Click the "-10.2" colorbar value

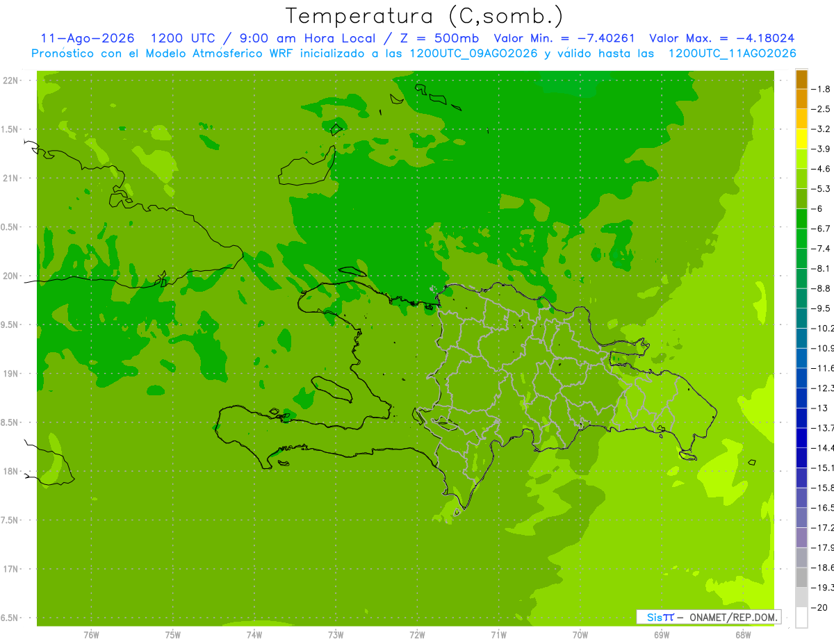(x=823, y=328)
